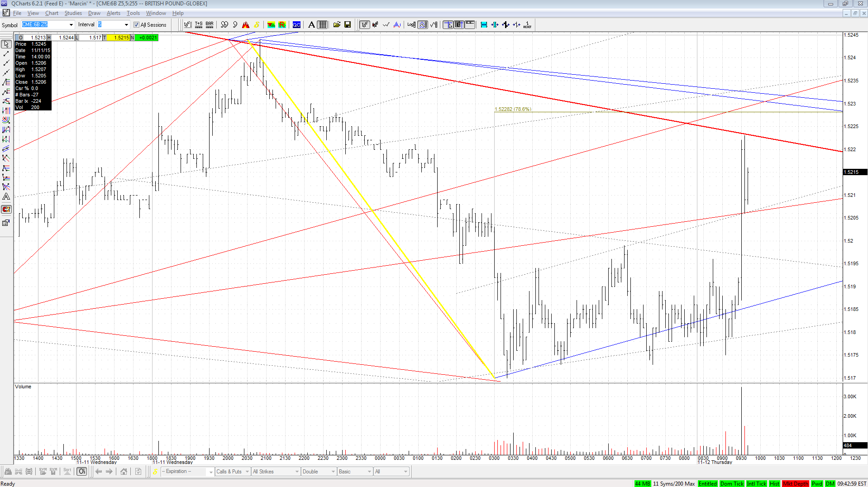Expand the Symbol dropdown
This screenshot has height=487, width=868.
coord(71,25)
